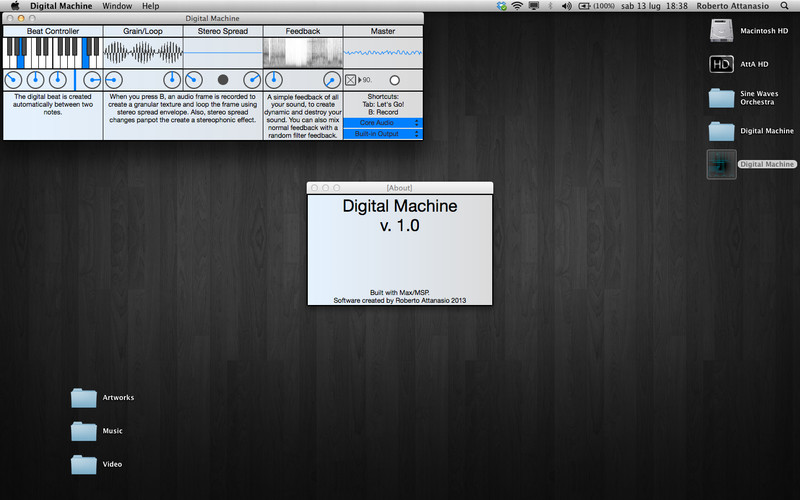The height and width of the screenshot is (500, 800).
Task: Select the Sine Waves Orchestra folder icon
Action: (x=721, y=97)
